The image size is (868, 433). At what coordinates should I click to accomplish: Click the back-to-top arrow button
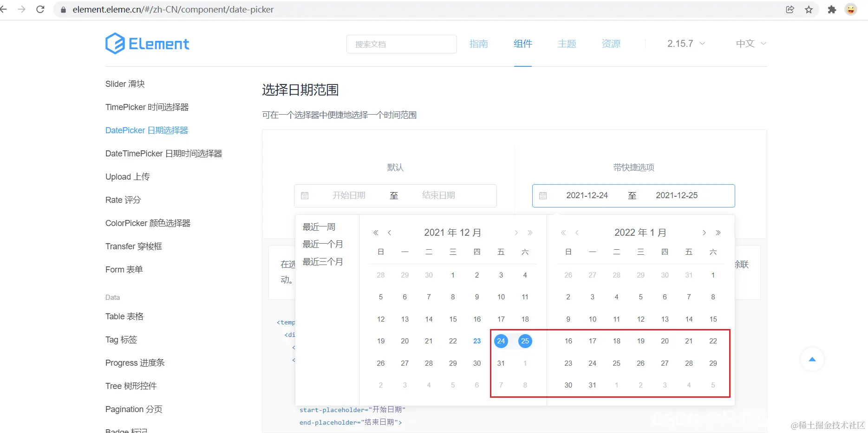pyautogui.click(x=812, y=359)
